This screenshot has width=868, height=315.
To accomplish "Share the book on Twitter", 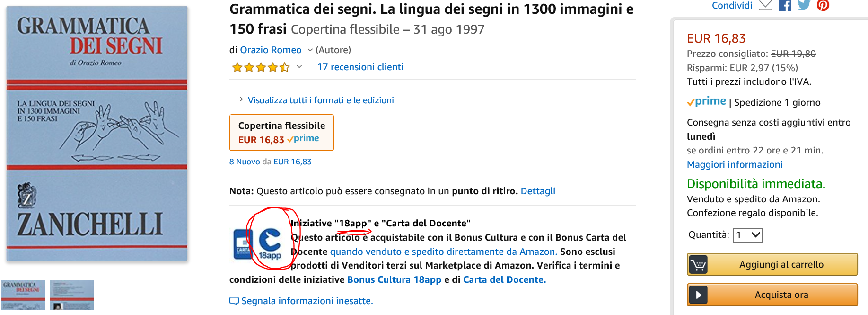I will [804, 5].
